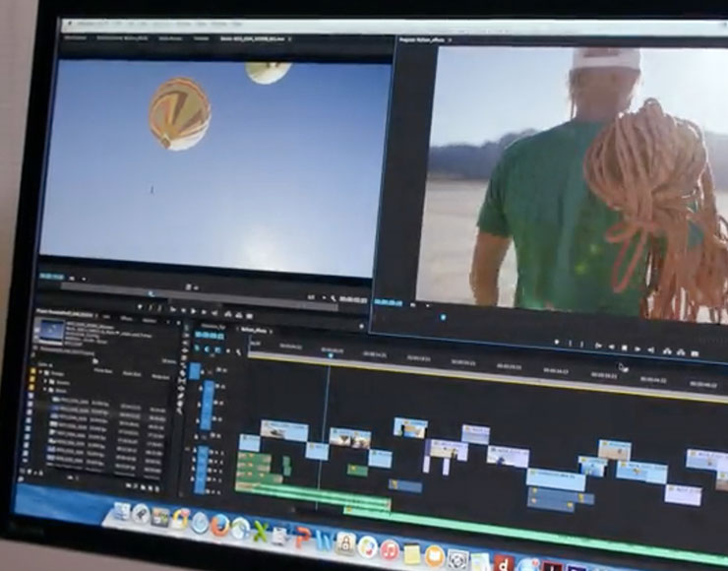Open the timeline display settings wrench
Image resolution: width=728 pixels, height=571 pixels.
(239, 352)
